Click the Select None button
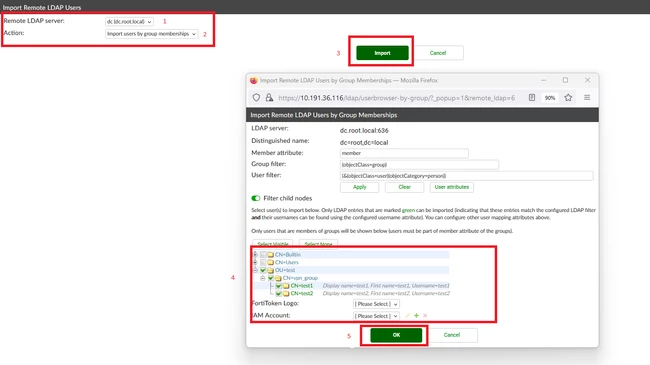Viewport: 650px width, 365px height. (x=318, y=244)
